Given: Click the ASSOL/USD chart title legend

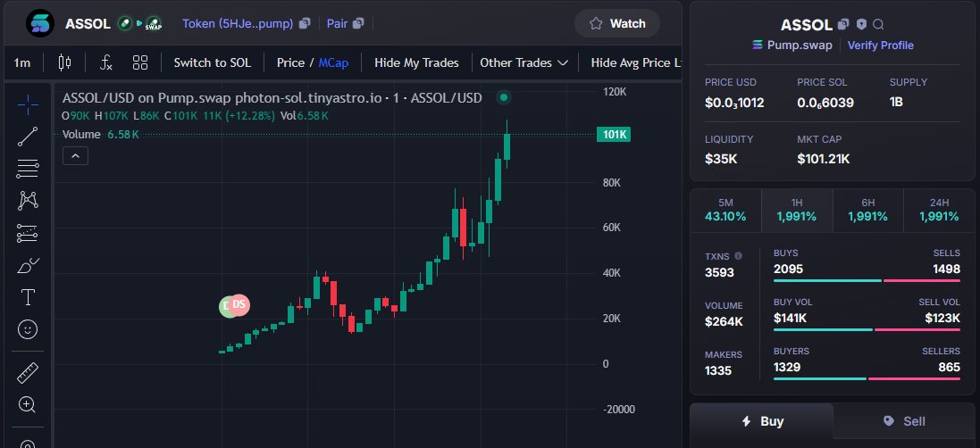Looking at the screenshot, I should [x=272, y=98].
